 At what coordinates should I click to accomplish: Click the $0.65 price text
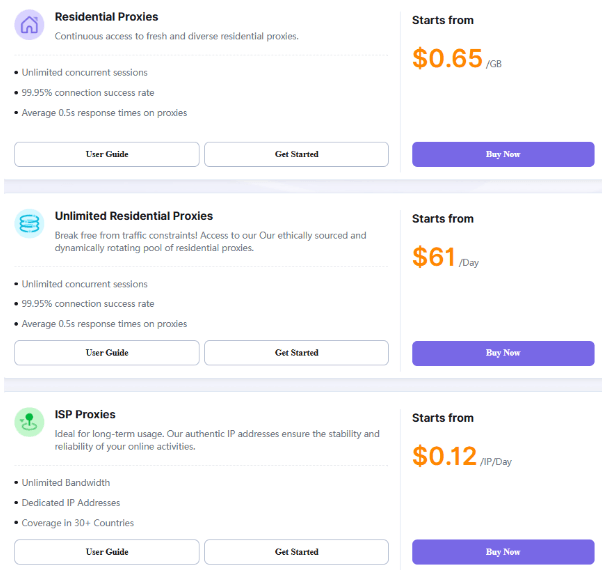coord(447,59)
